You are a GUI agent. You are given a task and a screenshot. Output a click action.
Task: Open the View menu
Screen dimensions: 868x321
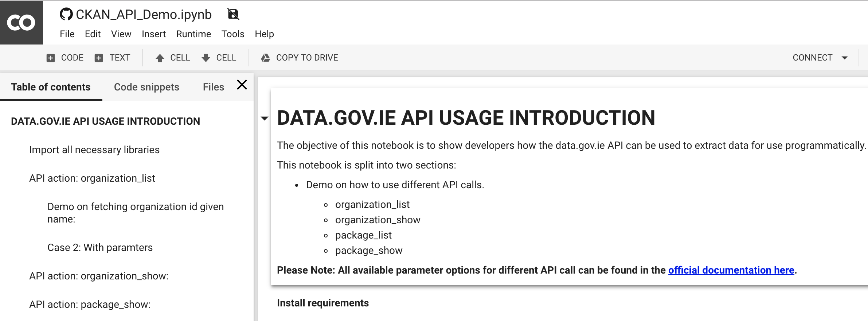pos(121,34)
